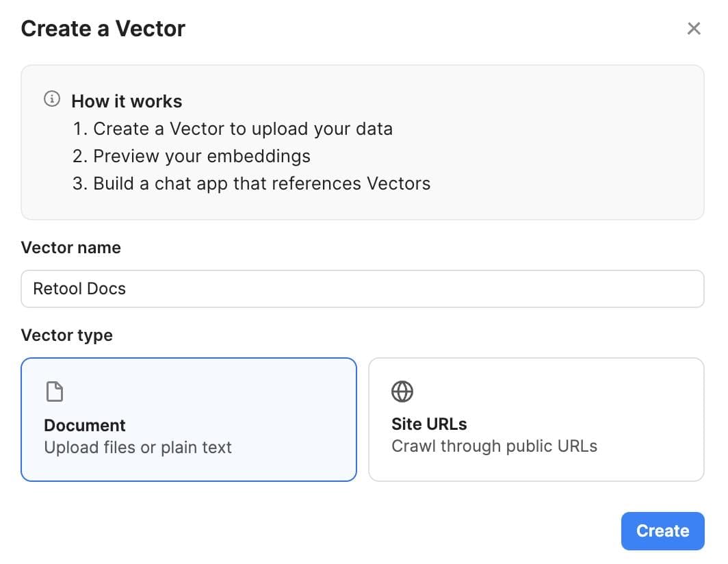Viewport: 728px width, 564px height.
Task: Click the How it works heading
Action: (127, 101)
